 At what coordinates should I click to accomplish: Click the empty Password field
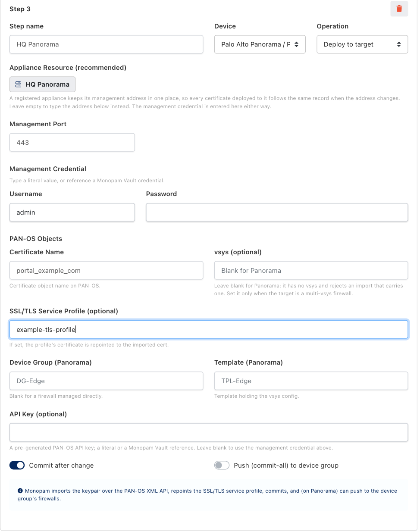point(277,212)
